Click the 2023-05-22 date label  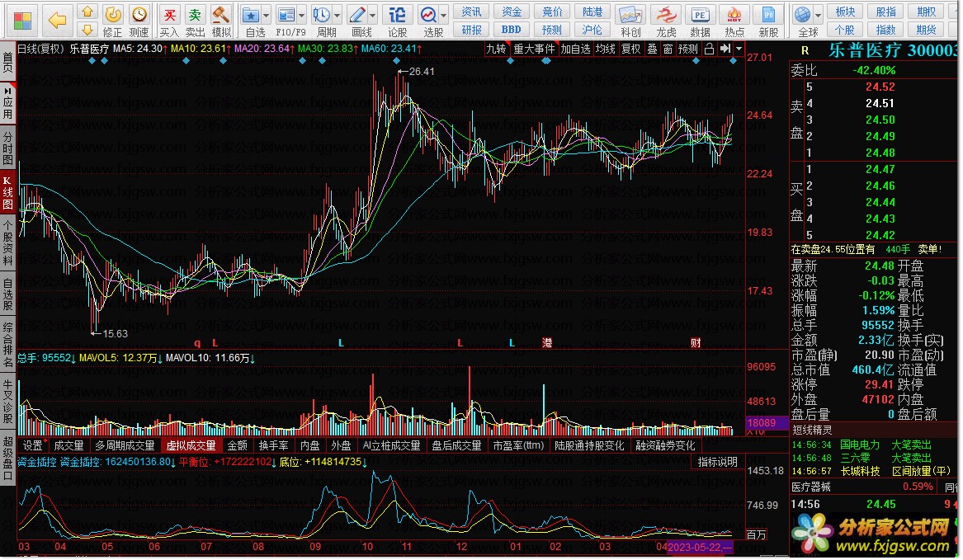pyautogui.click(x=700, y=547)
